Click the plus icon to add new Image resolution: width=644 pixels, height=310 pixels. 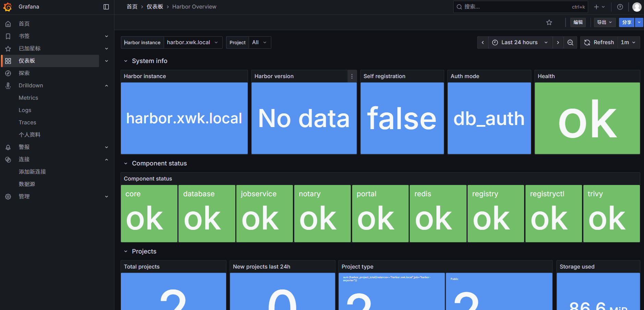pos(599,7)
